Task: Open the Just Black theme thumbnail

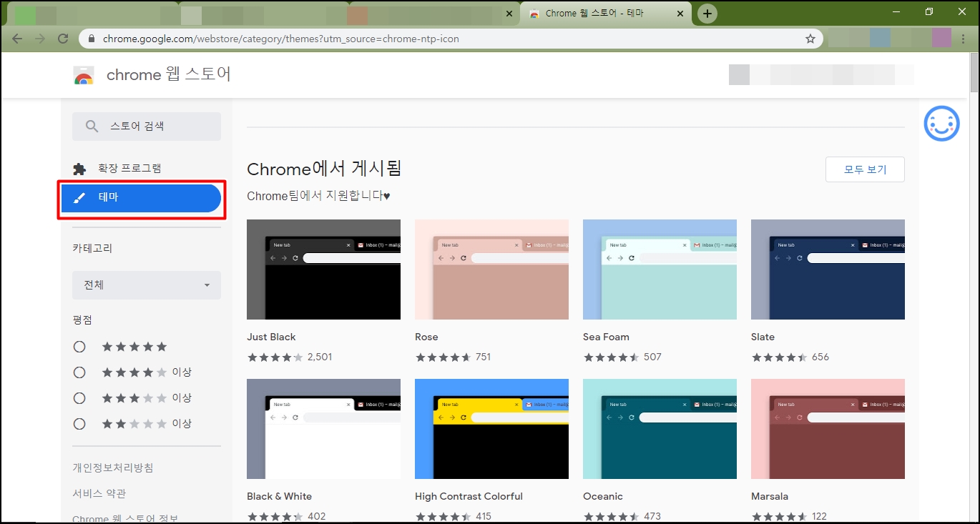Action: (x=323, y=270)
